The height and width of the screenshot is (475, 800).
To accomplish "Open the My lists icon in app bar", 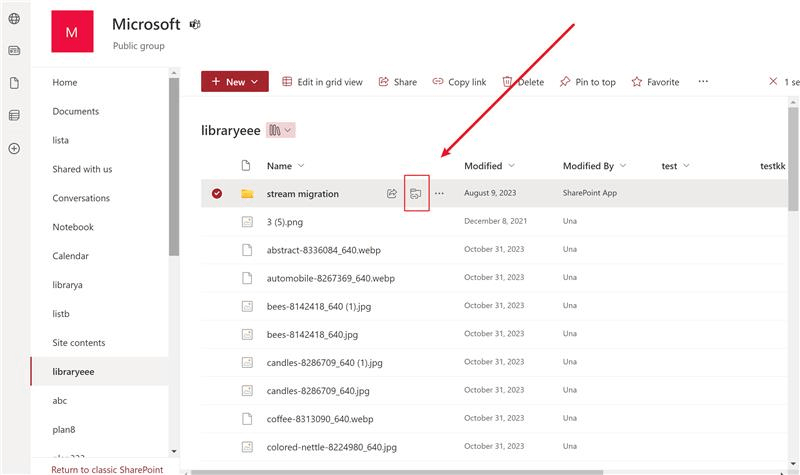I will click(x=14, y=115).
